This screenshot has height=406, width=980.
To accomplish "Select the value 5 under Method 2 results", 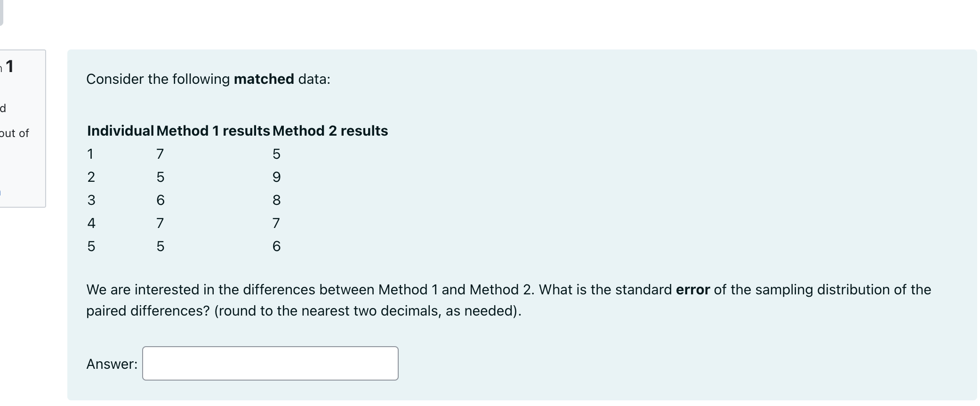I will point(277,154).
